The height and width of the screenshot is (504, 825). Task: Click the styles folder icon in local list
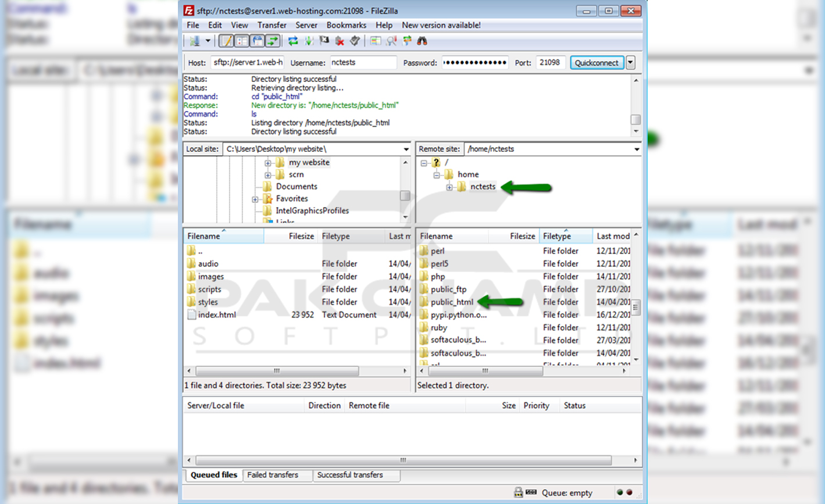[192, 302]
